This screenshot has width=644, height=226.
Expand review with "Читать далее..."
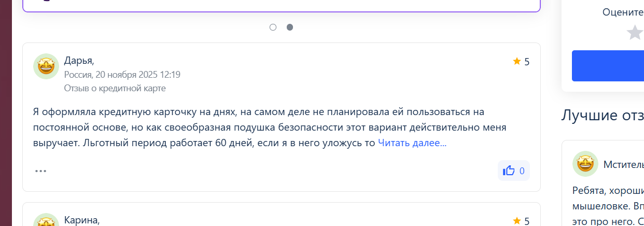(412, 143)
